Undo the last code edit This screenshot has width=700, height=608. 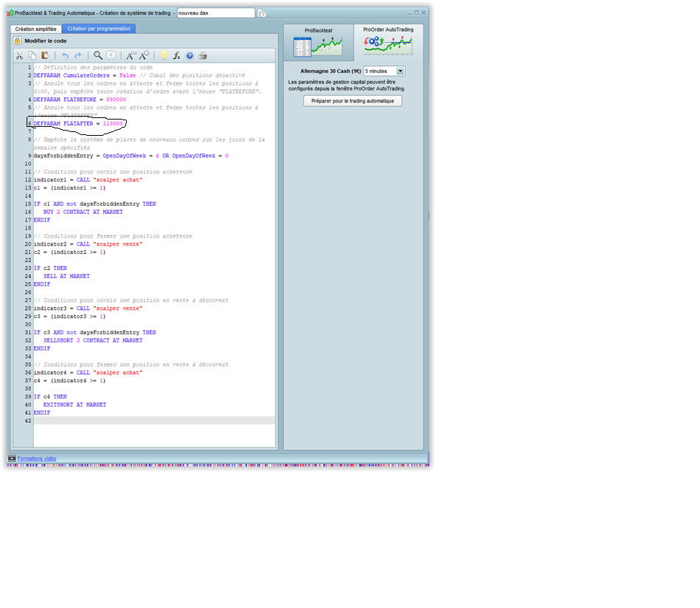pos(65,56)
